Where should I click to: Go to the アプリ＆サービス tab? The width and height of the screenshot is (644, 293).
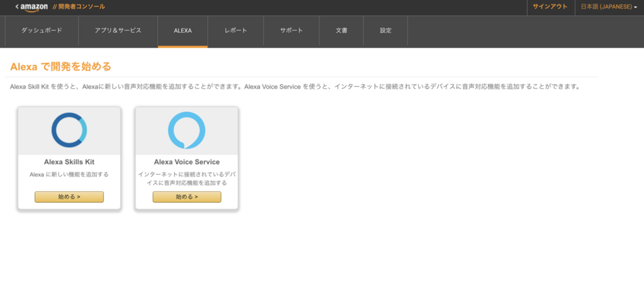(118, 31)
